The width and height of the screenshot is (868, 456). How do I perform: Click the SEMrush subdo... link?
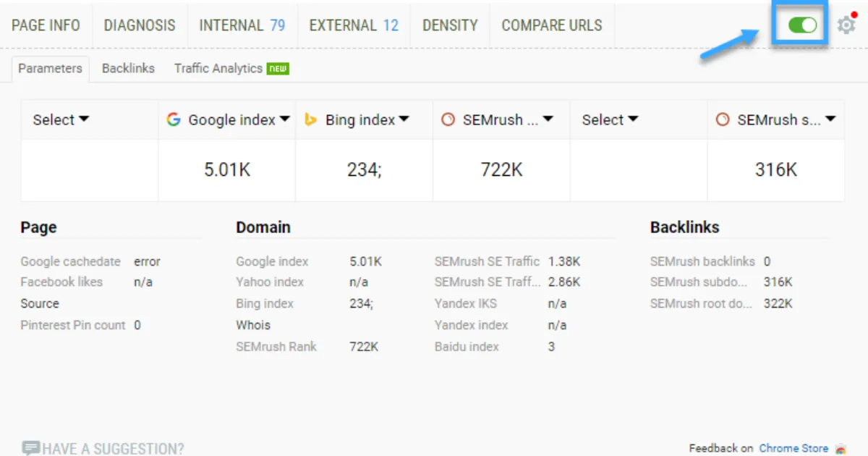click(699, 282)
